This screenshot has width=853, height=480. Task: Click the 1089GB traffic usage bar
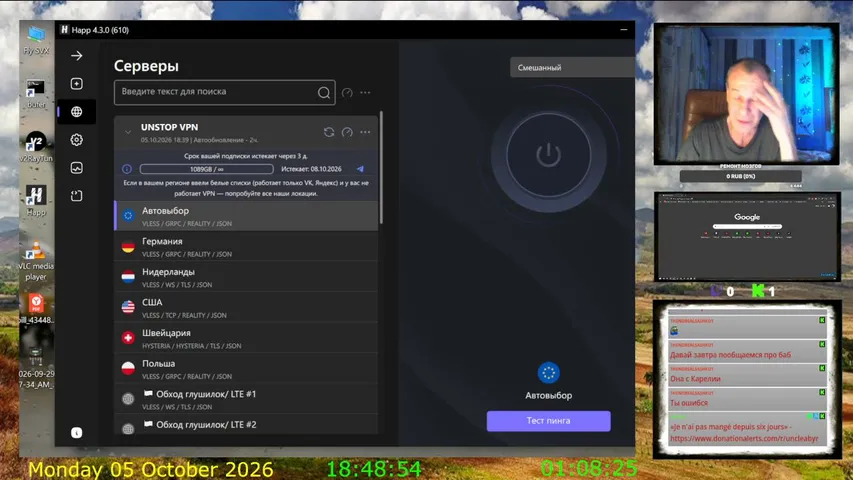pyautogui.click(x=206, y=169)
